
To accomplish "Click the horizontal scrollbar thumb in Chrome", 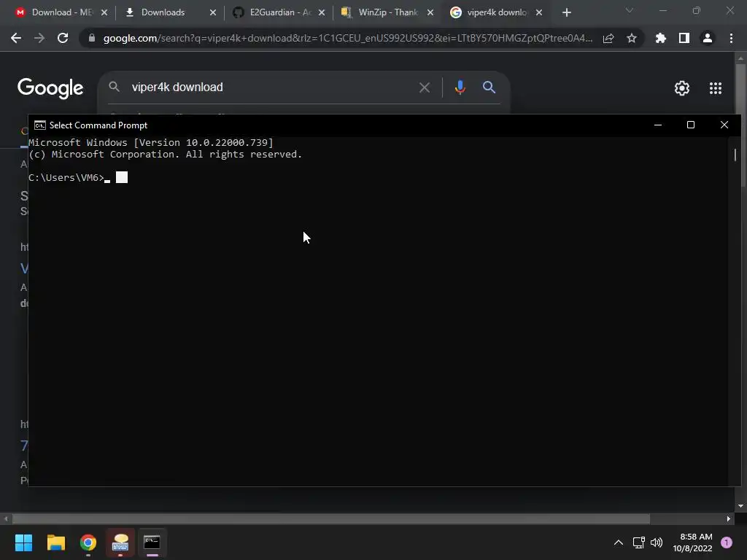I will 330,518.
